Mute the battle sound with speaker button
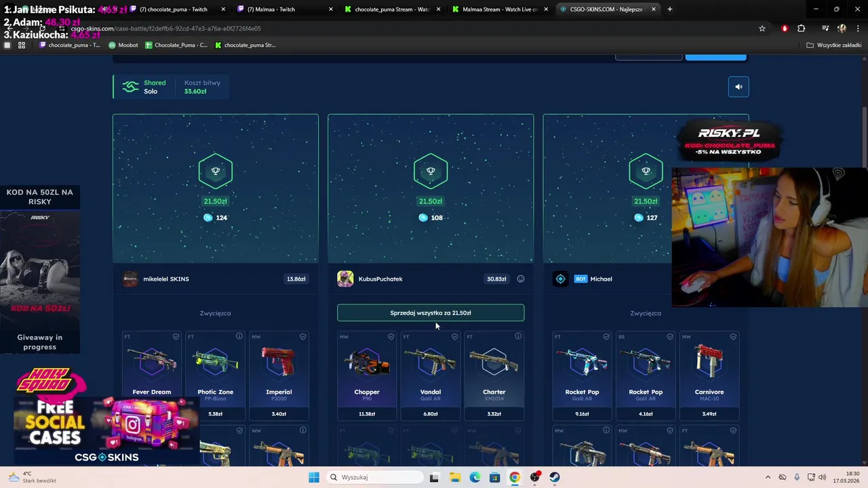This screenshot has height=488, width=868. tap(738, 87)
